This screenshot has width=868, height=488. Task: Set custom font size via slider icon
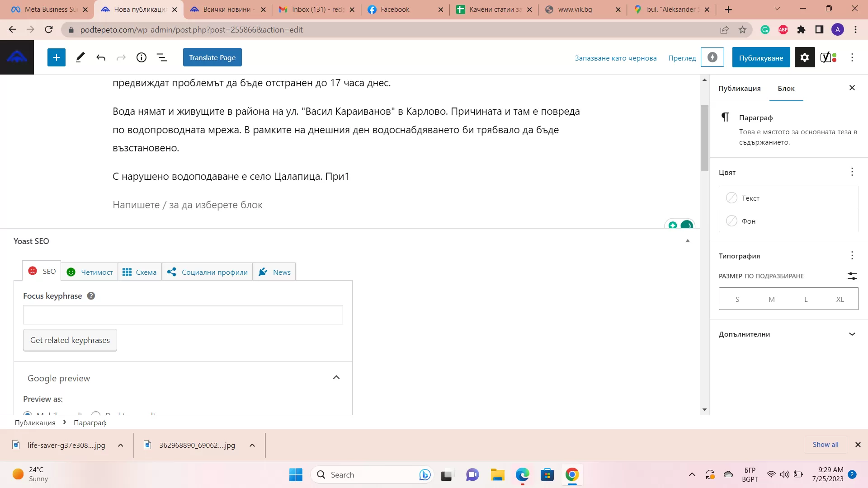[852, 276]
